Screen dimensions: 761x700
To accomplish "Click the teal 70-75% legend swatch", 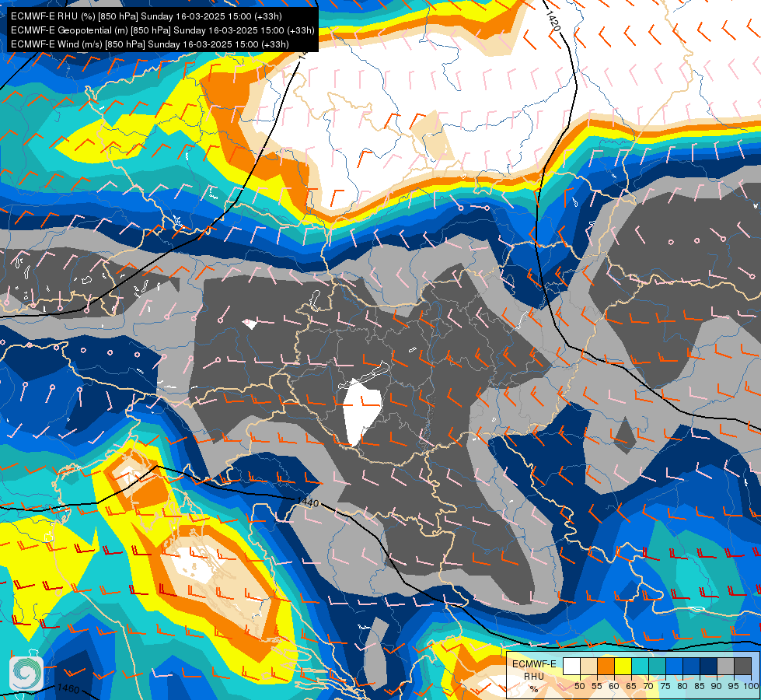I will tap(657, 666).
